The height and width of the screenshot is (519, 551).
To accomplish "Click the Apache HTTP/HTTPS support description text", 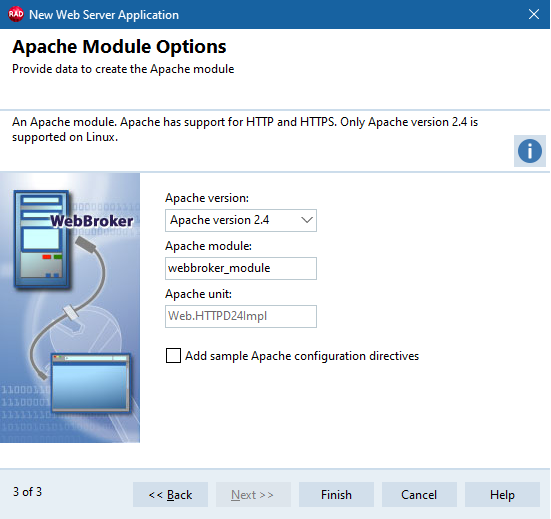I will pos(245,129).
